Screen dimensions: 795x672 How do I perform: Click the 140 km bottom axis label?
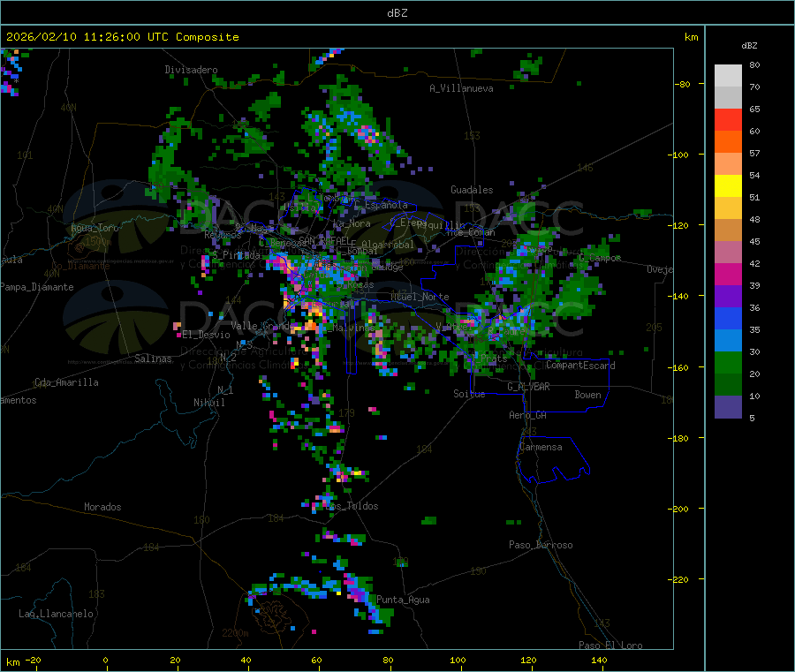[599, 660]
